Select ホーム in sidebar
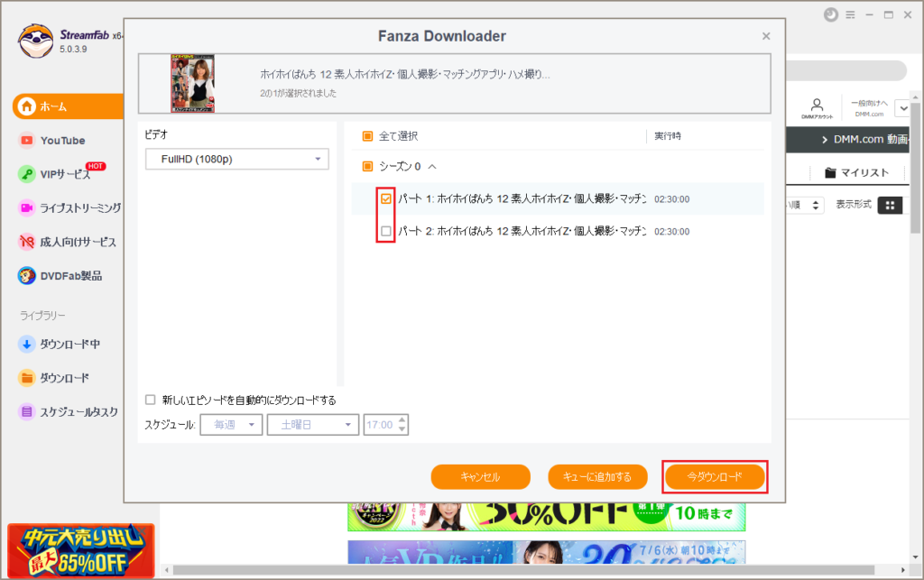Screen dimensions: 924x580 pyautogui.click(x=68, y=106)
